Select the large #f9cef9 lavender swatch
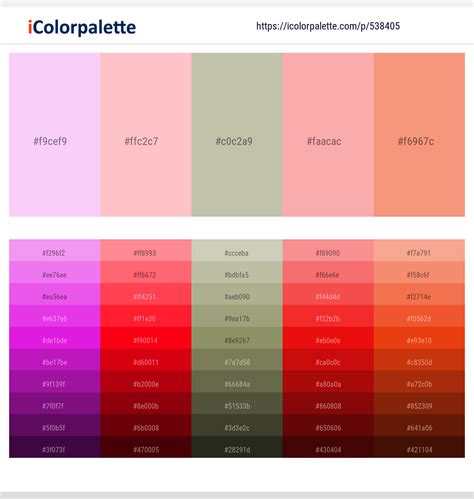Viewport: 474px width, 499px height. pos(55,135)
